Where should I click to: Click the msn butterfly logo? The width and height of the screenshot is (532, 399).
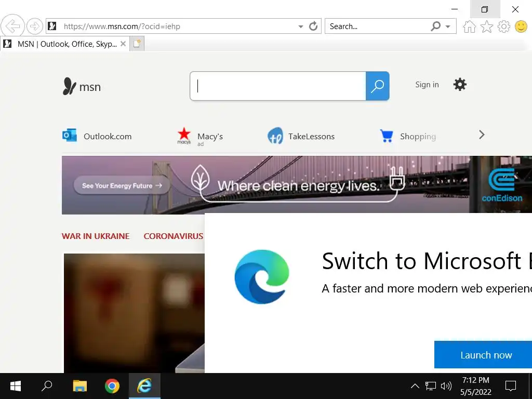coord(82,87)
